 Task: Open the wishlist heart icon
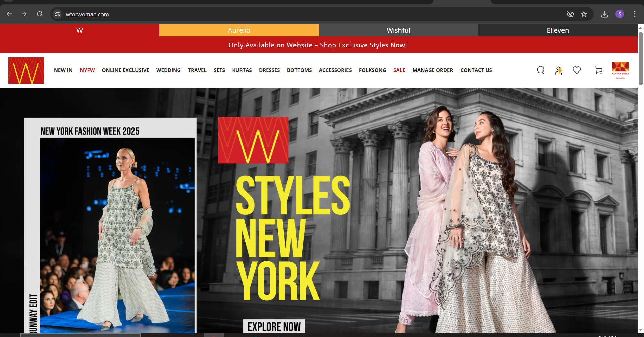click(577, 70)
